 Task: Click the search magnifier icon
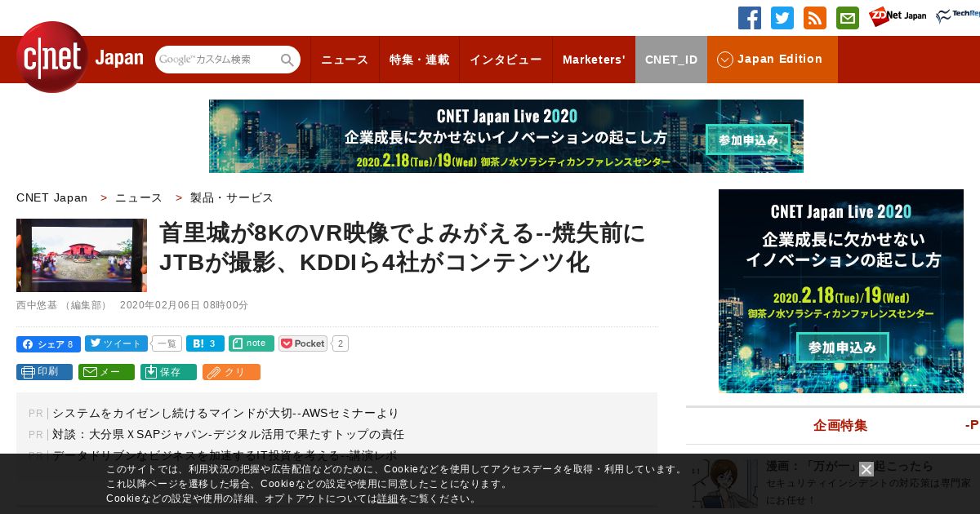click(x=287, y=60)
